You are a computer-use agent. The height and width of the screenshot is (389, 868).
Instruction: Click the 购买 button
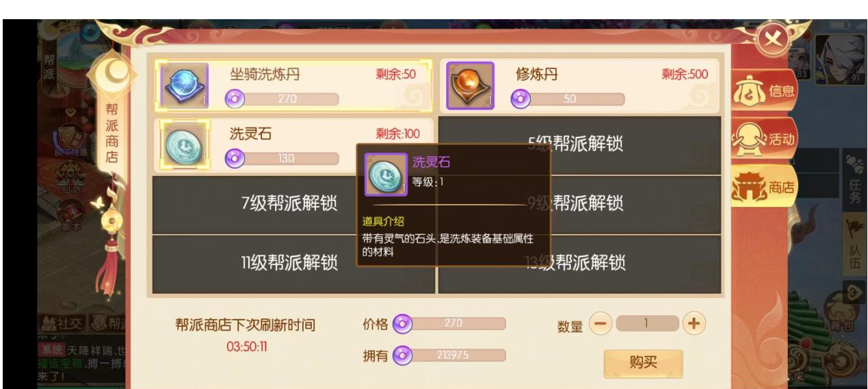(x=643, y=363)
